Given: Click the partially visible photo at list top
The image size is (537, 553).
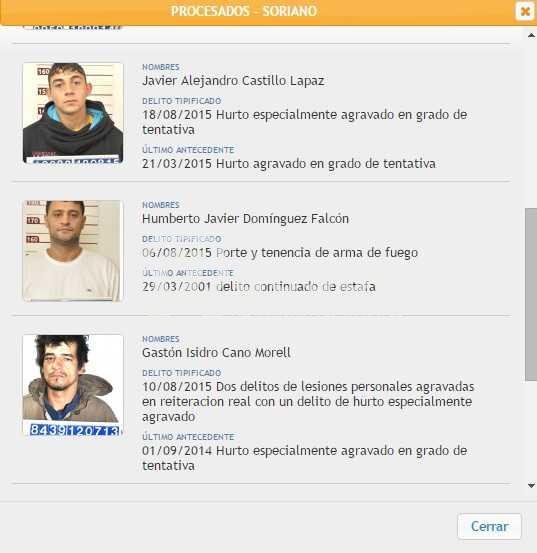Looking at the screenshot, I should coord(73,27).
